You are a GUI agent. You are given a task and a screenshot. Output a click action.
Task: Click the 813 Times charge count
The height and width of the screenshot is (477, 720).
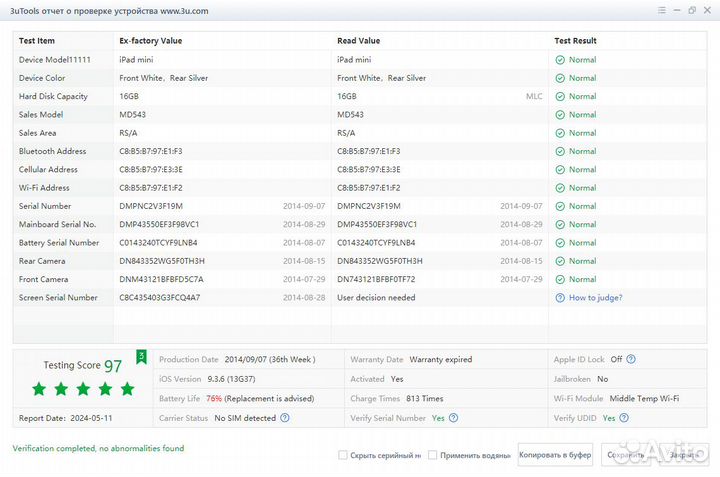(x=425, y=398)
